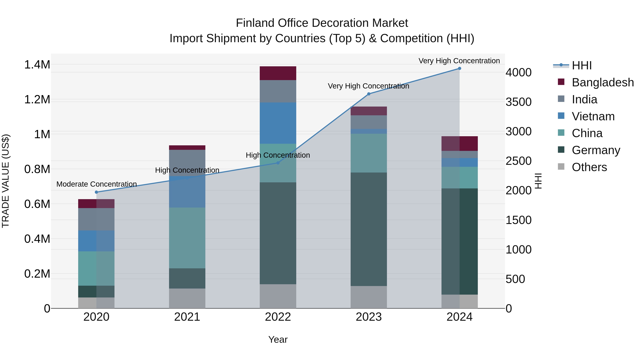The height and width of the screenshot is (362, 644).
Task: Click the HHI line marker in legend
Action: [561, 65]
